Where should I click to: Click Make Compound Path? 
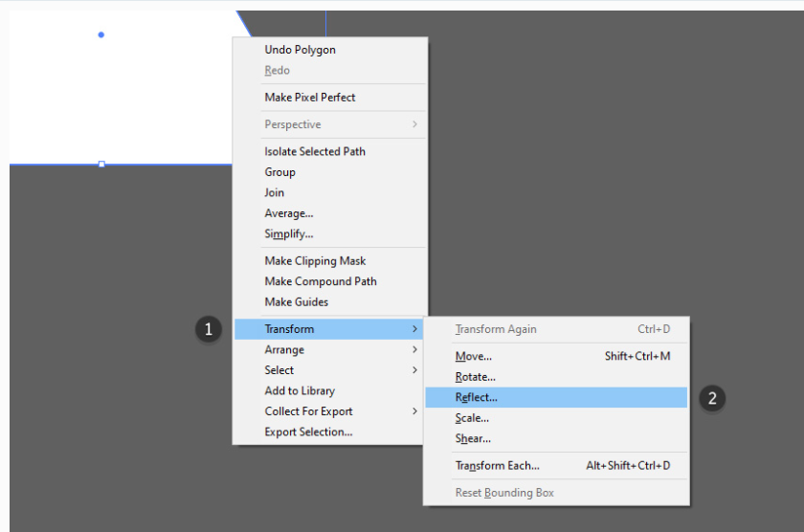[321, 281]
